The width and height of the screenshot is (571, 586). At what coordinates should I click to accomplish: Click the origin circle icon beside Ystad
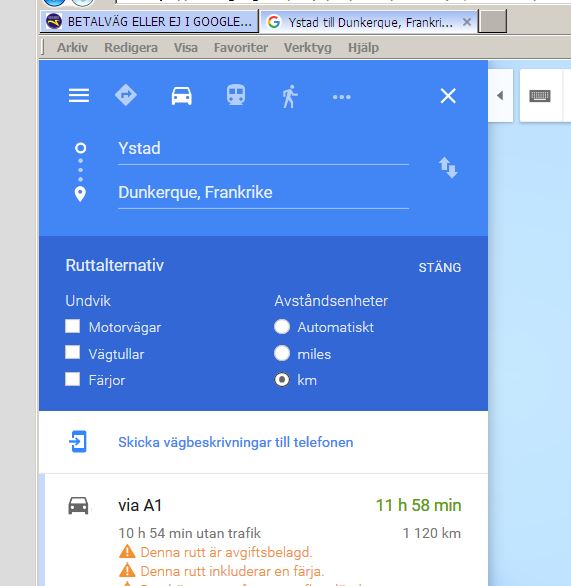pyautogui.click(x=80, y=148)
